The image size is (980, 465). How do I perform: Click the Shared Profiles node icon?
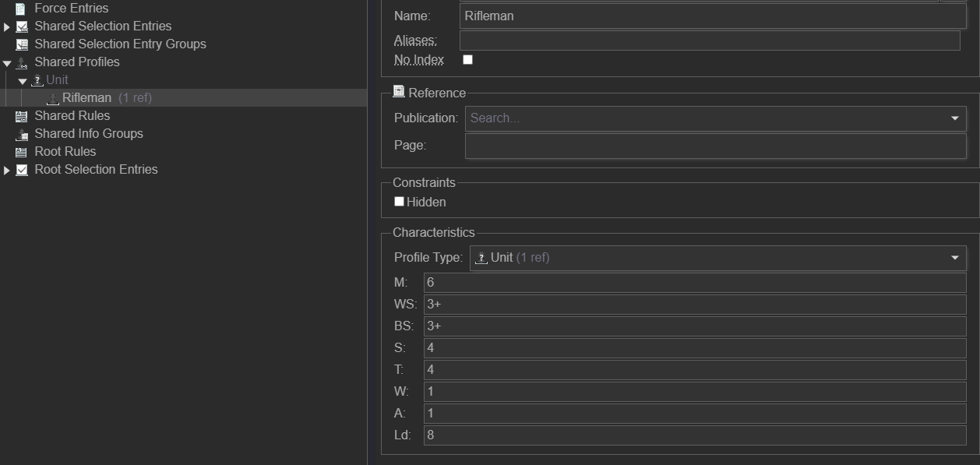[22, 62]
